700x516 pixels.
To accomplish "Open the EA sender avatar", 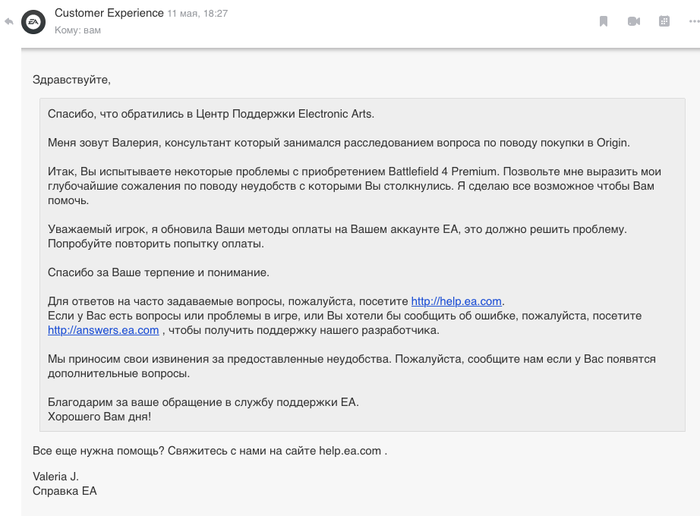I will pyautogui.click(x=33, y=21).
